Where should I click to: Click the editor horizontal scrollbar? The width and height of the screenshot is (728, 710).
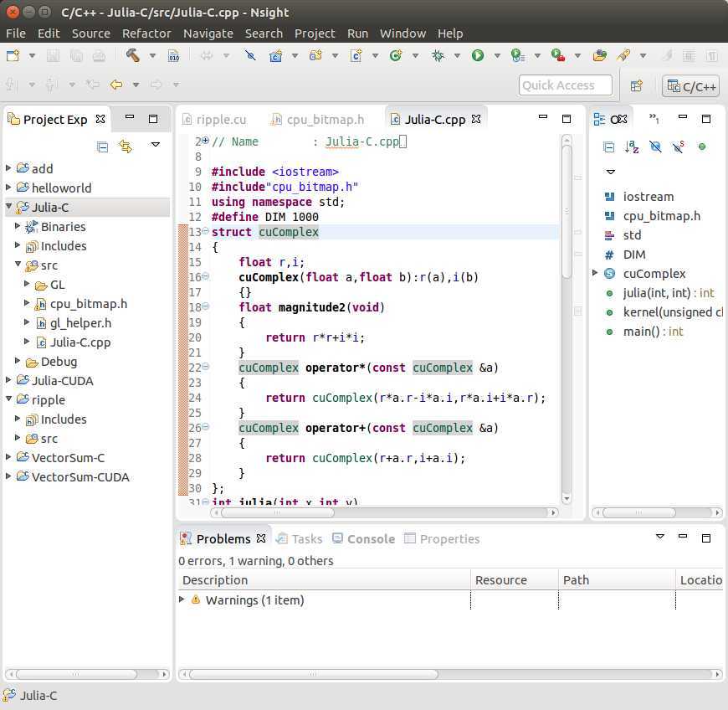tap(277, 512)
